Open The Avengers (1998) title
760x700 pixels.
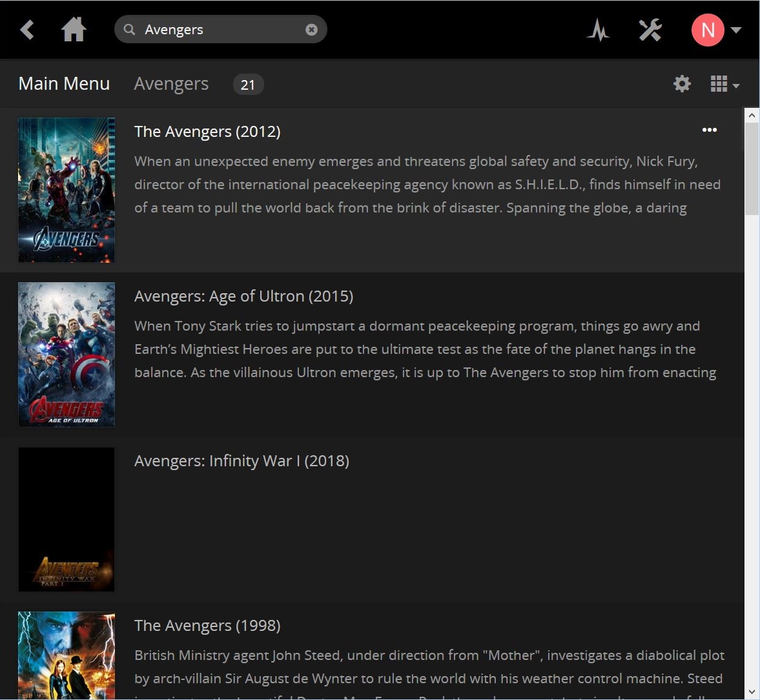pos(207,626)
